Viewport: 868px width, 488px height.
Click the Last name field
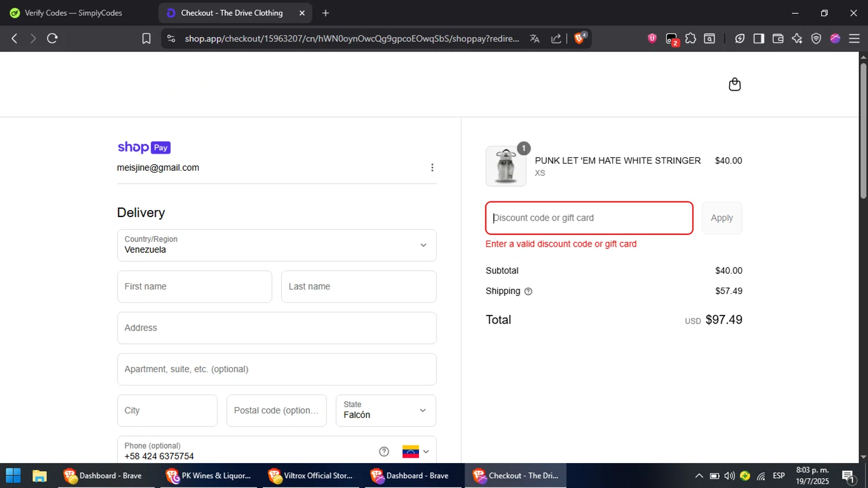point(359,287)
